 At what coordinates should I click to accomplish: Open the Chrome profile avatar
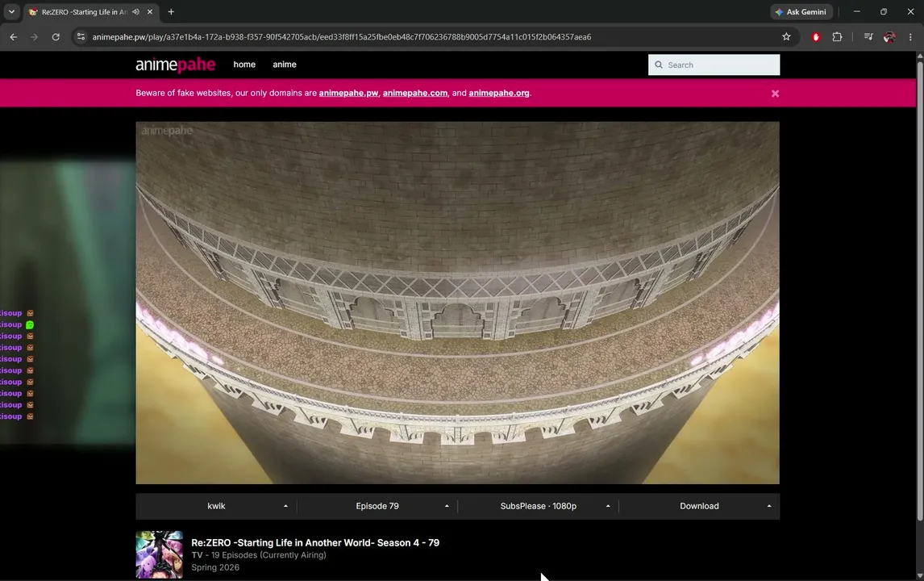tap(889, 36)
